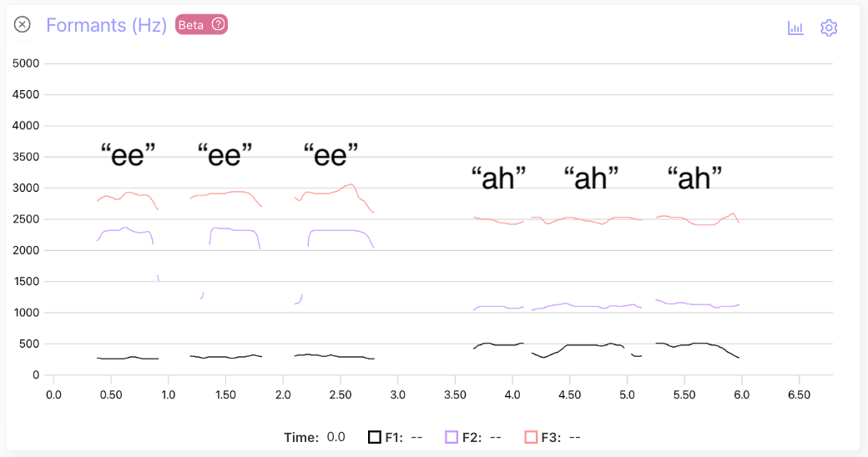Click the purple F2 curve under the first "ah"
The image size is (868, 457).
point(501,307)
